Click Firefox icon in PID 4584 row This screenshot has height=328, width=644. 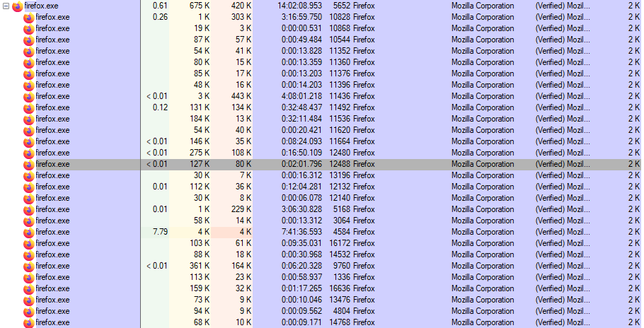(x=29, y=233)
